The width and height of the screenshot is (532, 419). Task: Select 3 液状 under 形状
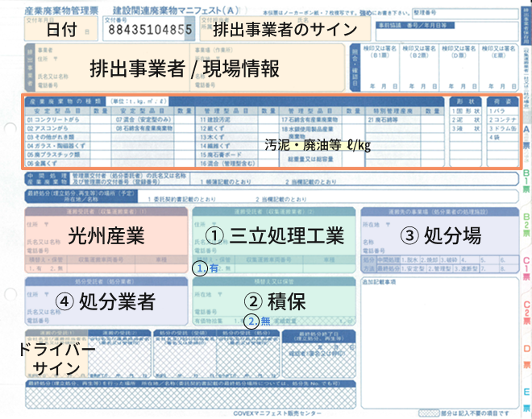click(x=466, y=129)
